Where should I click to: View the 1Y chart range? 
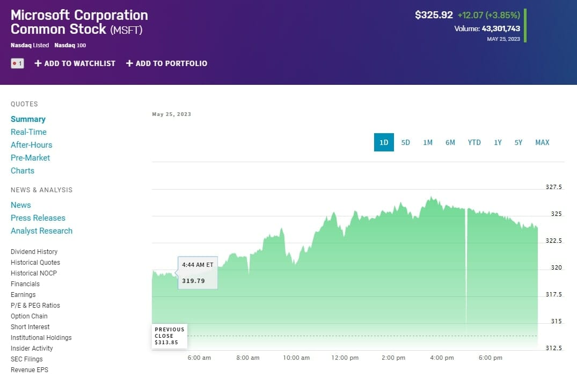498,142
